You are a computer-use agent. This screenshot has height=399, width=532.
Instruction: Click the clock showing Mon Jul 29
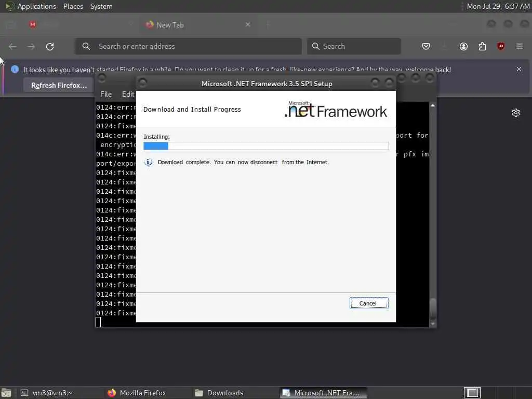tap(498, 6)
